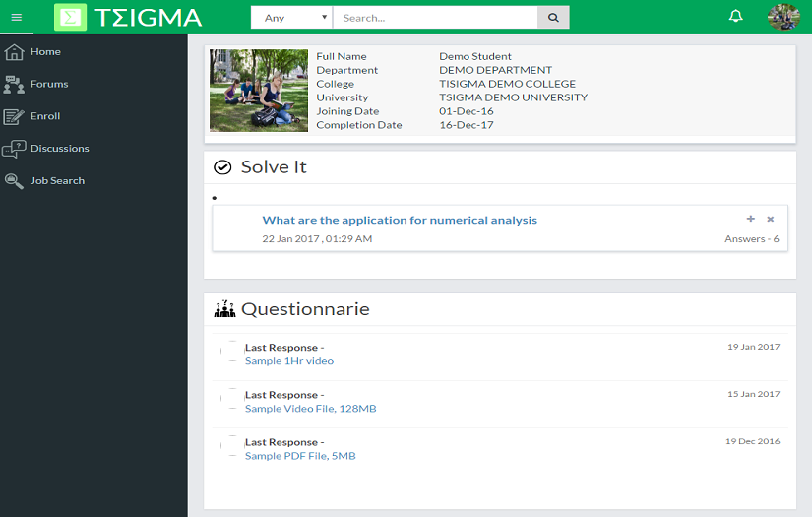Open Job Search in sidebar
This screenshot has height=517, width=812.
[57, 181]
